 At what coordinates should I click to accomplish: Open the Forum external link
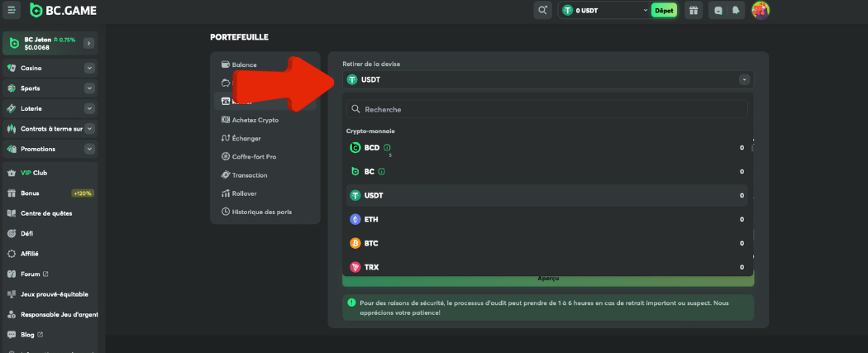[x=50, y=274]
